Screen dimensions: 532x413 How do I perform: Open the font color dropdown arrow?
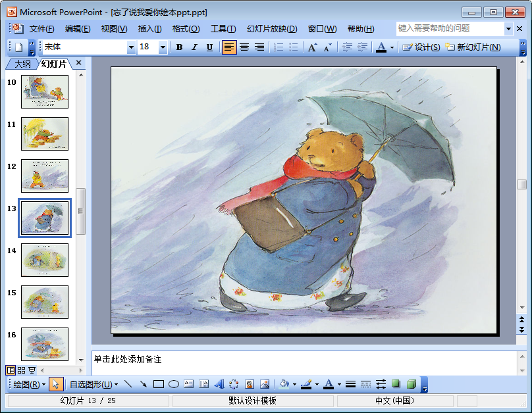392,47
